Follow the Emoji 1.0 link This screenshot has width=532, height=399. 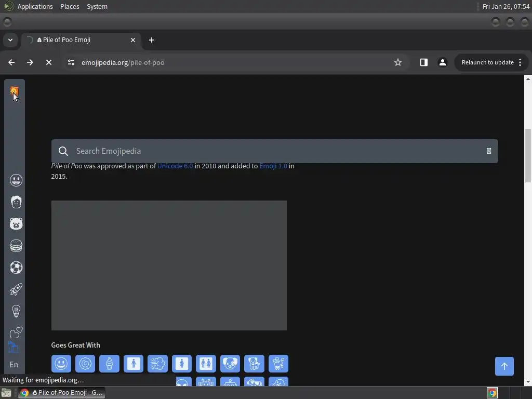coord(273,166)
